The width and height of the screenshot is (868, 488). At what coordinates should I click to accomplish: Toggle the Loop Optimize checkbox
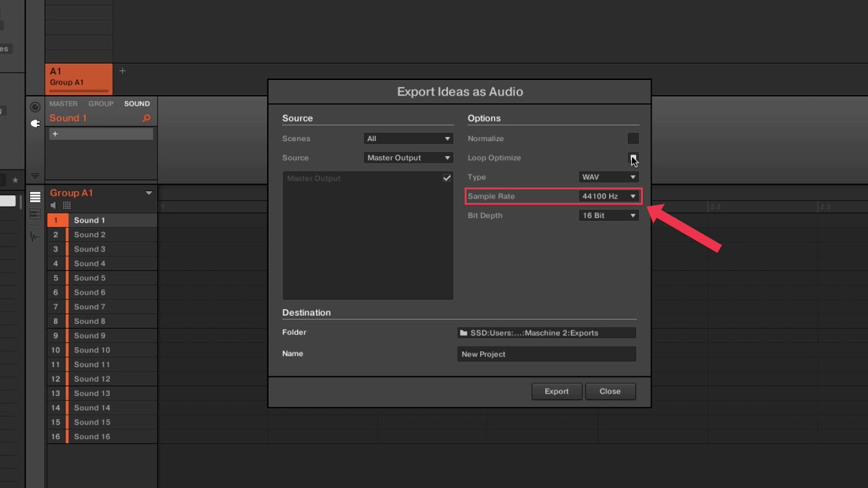[633, 158]
